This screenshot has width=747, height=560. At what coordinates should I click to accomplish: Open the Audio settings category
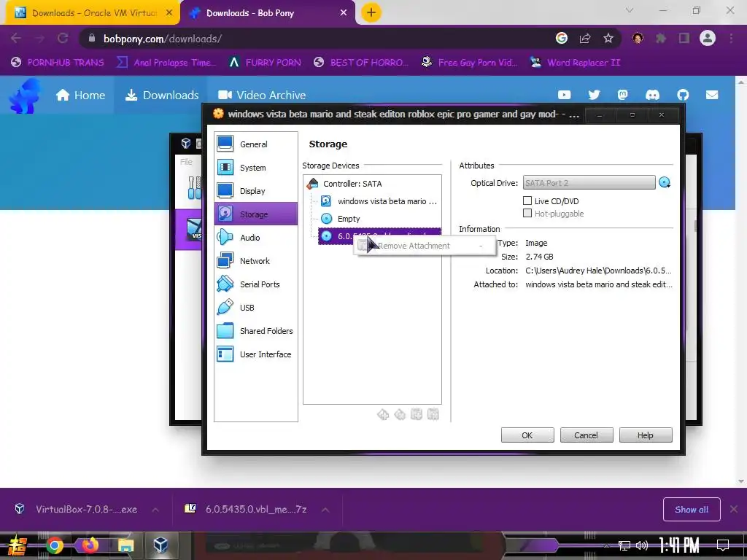[256, 238]
